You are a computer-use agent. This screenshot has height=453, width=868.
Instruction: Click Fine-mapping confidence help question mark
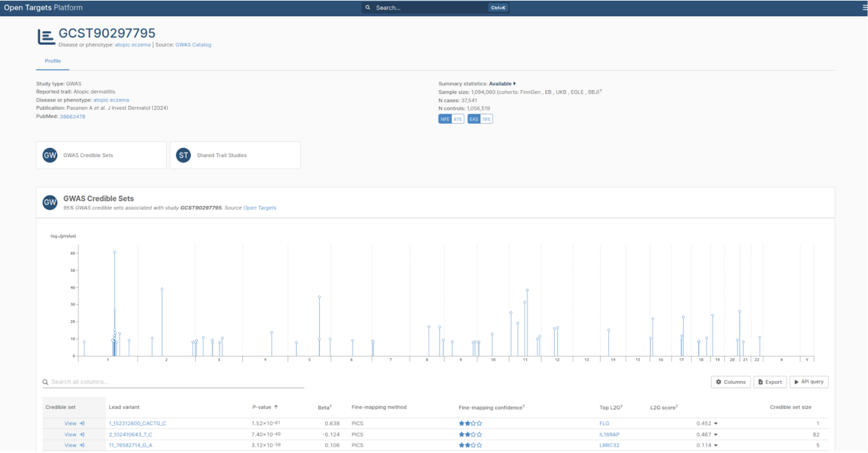point(524,406)
